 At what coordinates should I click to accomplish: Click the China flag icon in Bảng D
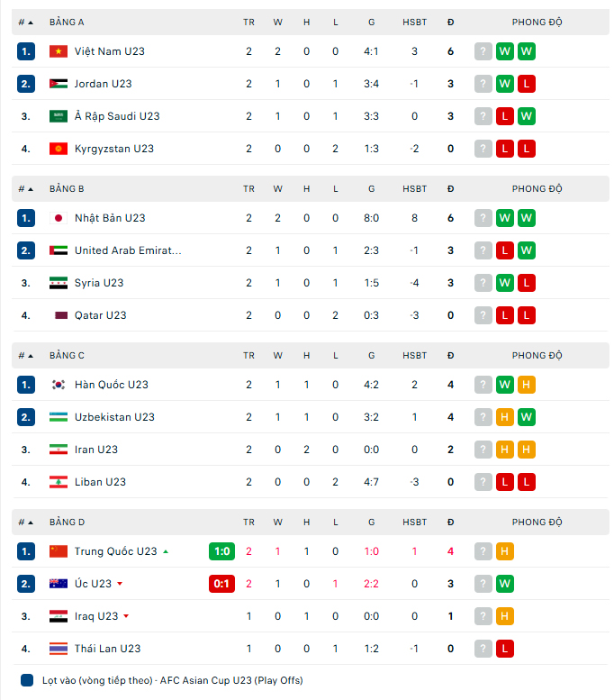coord(59,551)
